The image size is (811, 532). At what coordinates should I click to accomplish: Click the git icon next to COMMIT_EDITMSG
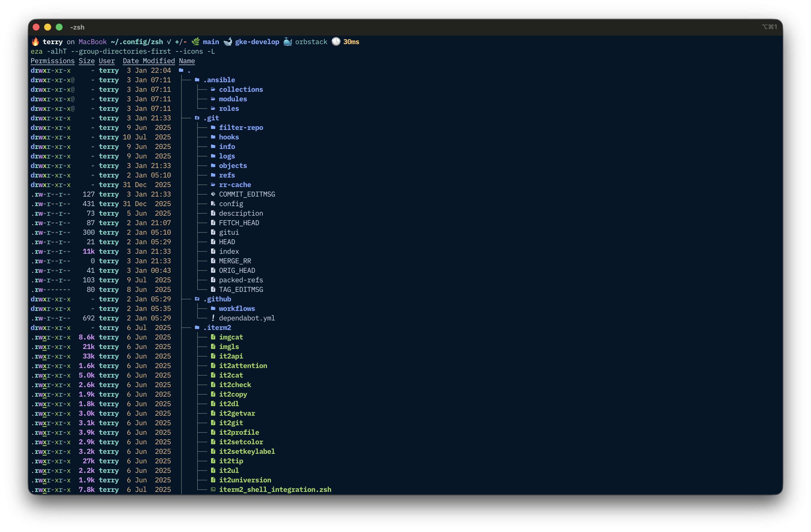click(x=213, y=194)
